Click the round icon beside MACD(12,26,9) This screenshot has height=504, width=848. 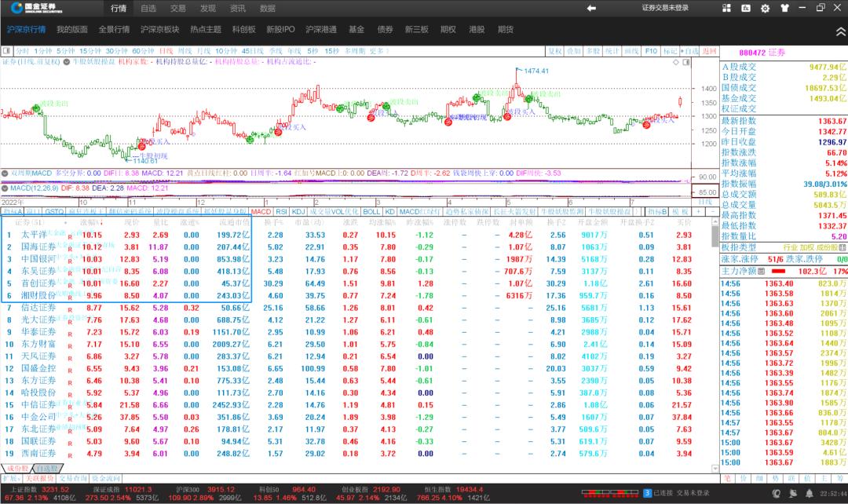point(5,188)
